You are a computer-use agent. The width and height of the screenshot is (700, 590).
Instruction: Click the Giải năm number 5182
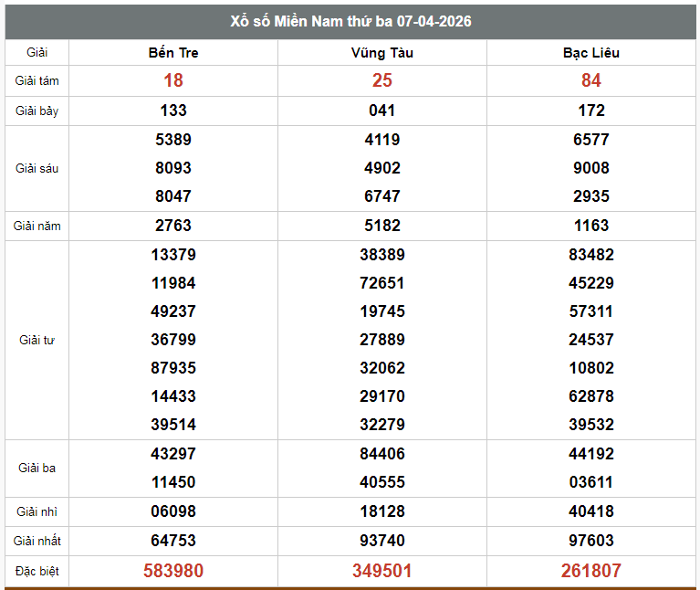[x=381, y=226]
